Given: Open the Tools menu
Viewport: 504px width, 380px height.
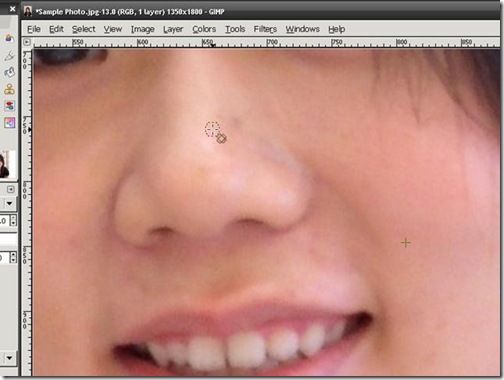Looking at the screenshot, I should click(x=235, y=29).
